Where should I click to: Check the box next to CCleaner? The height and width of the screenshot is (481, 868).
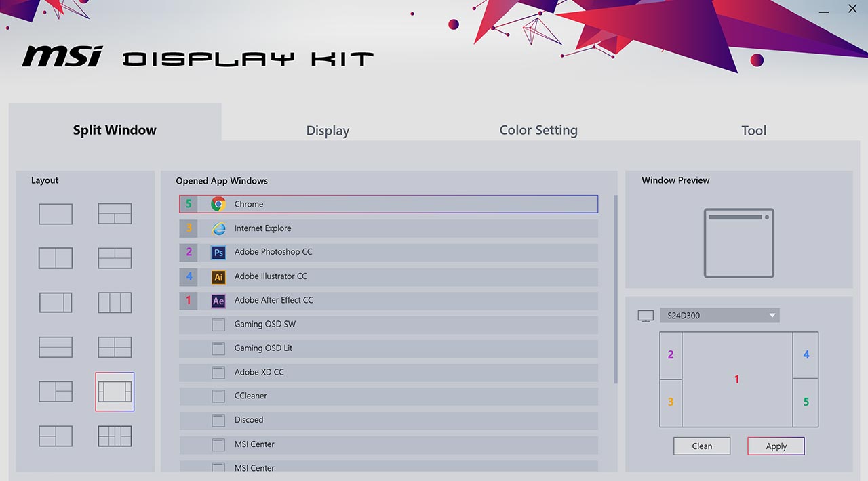pyautogui.click(x=218, y=396)
